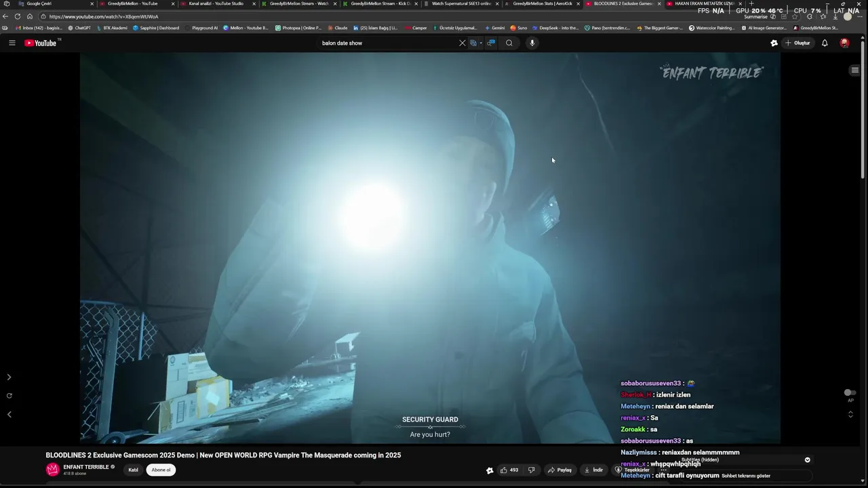Dislike the video with thumbs down

pyautogui.click(x=532, y=470)
